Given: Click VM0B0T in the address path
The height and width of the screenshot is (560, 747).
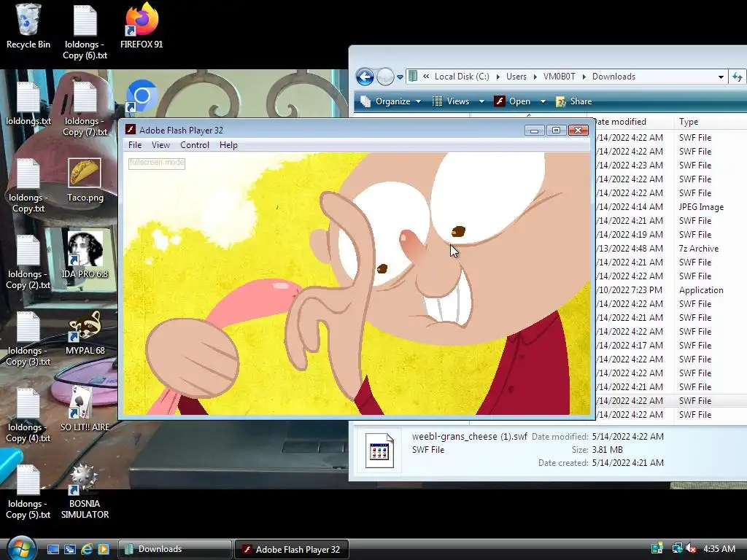Looking at the screenshot, I should click(560, 77).
